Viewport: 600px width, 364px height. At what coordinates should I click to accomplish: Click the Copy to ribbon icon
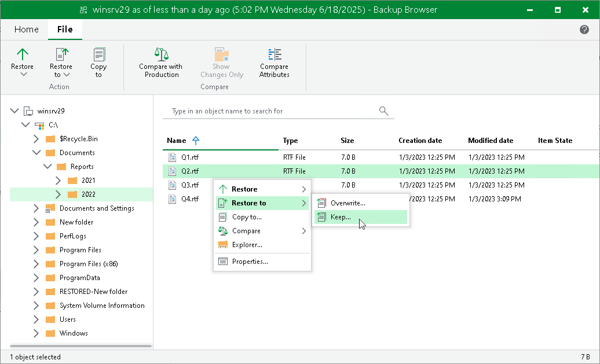98,54
